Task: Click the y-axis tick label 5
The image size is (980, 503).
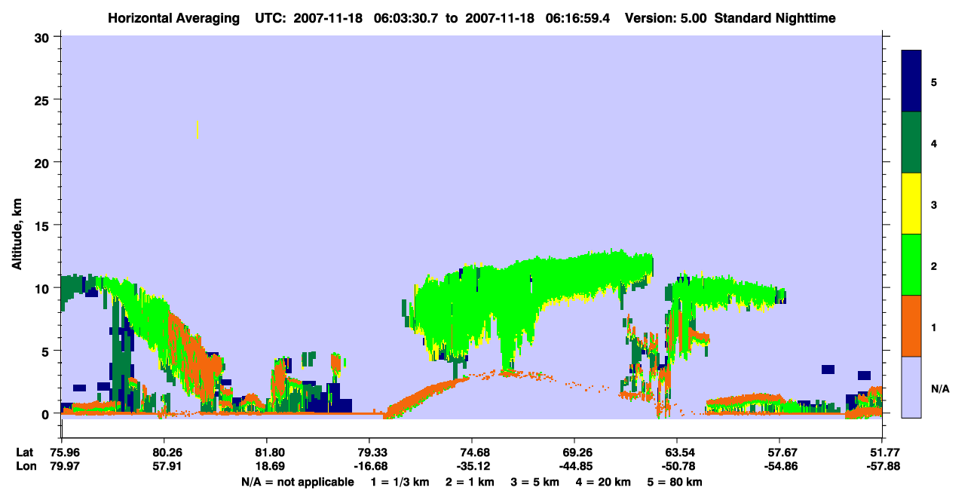Action: tap(47, 351)
